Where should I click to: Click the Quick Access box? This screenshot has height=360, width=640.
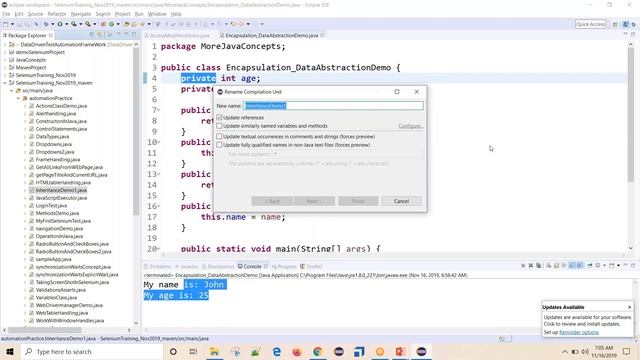pyautogui.click(x=590, y=24)
